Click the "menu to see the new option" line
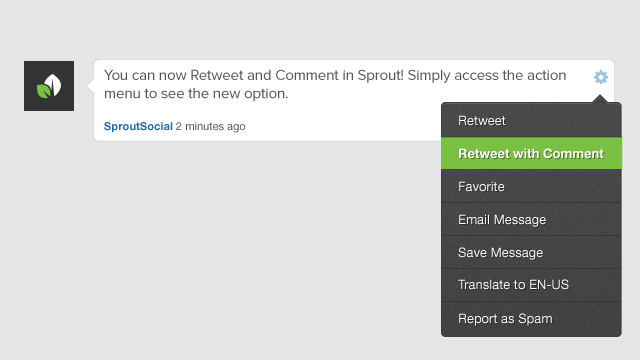The width and height of the screenshot is (640, 360). point(196,94)
